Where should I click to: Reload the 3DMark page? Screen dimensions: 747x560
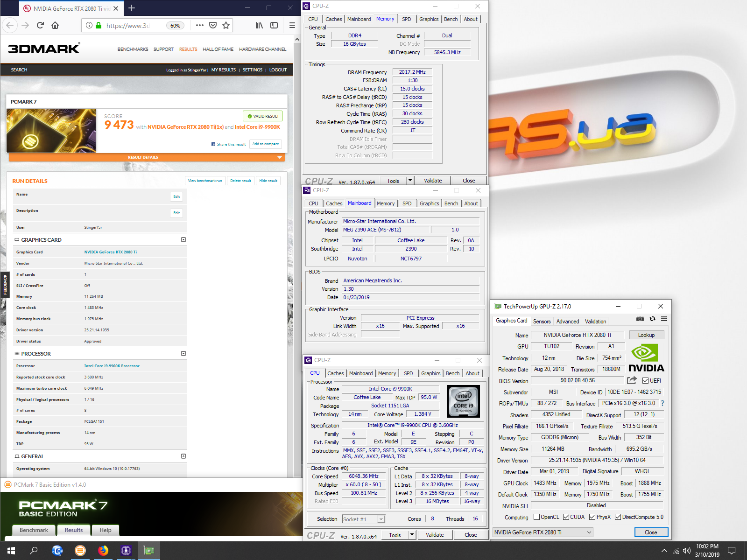click(41, 25)
